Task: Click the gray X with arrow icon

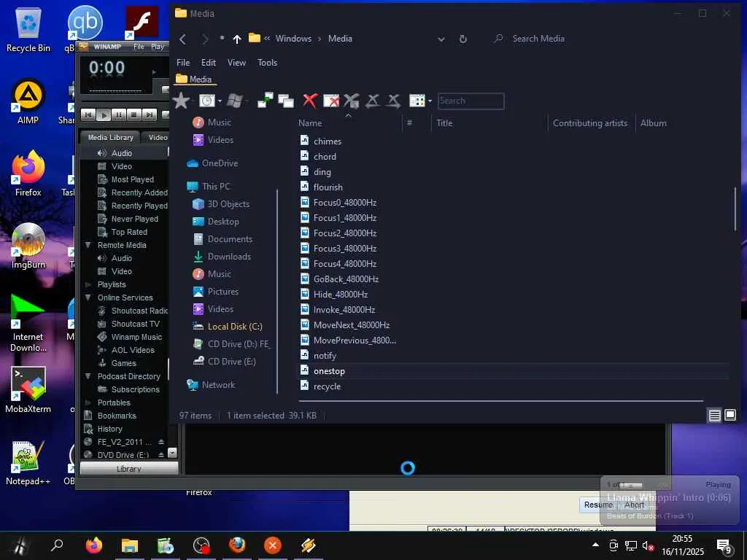Action: (352, 101)
